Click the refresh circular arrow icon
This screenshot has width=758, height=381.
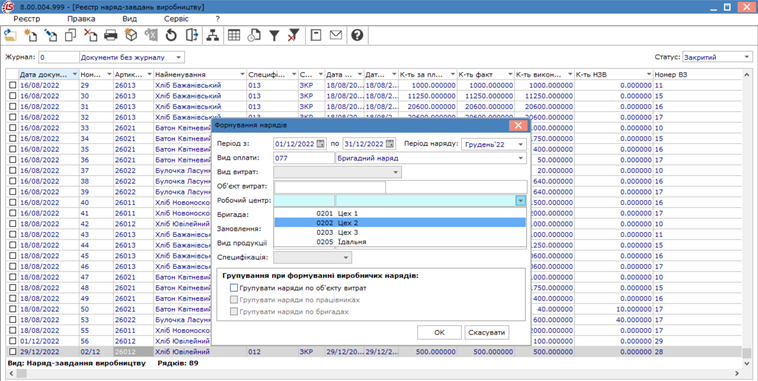point(171,35)
